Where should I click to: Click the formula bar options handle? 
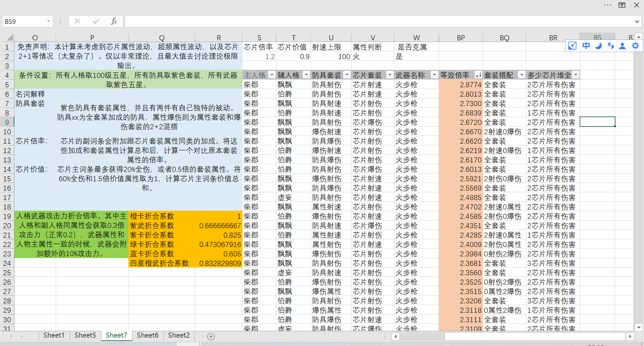pos(60,21)
